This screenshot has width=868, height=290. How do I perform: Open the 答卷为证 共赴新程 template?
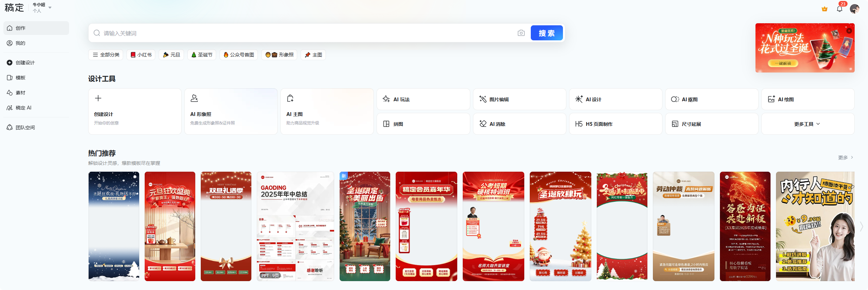pos(745,226)
